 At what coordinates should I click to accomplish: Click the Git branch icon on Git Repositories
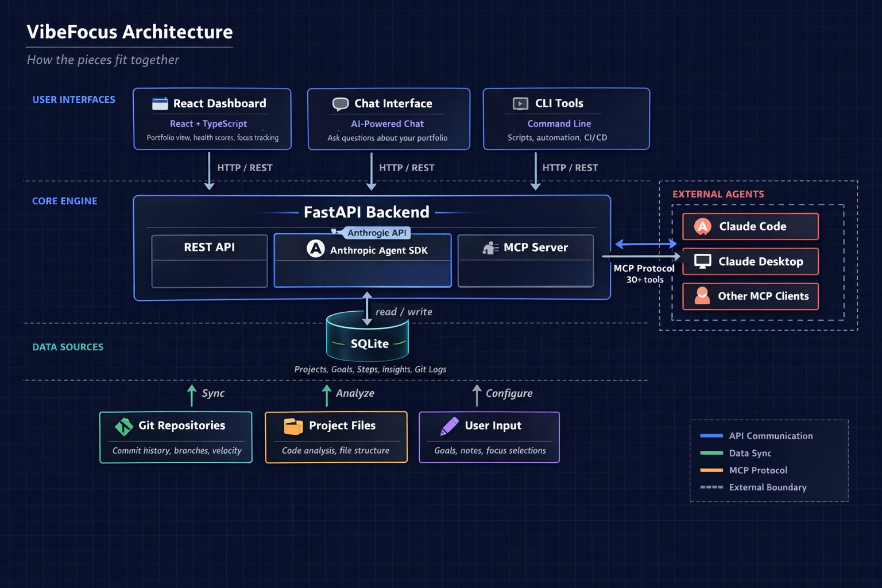coord(123,426)
